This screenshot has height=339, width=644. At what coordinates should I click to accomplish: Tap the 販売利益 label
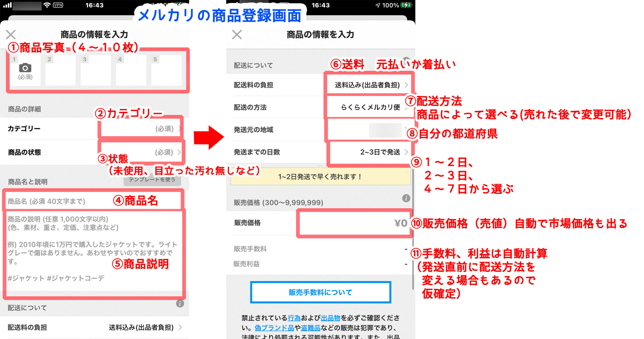[x=246, y=264]
